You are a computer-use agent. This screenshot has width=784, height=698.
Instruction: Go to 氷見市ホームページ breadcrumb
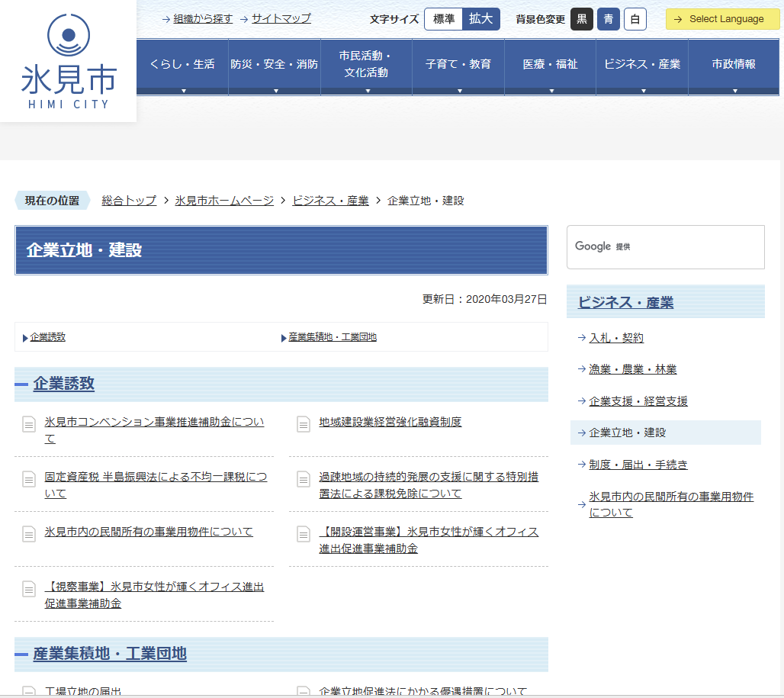224,201
